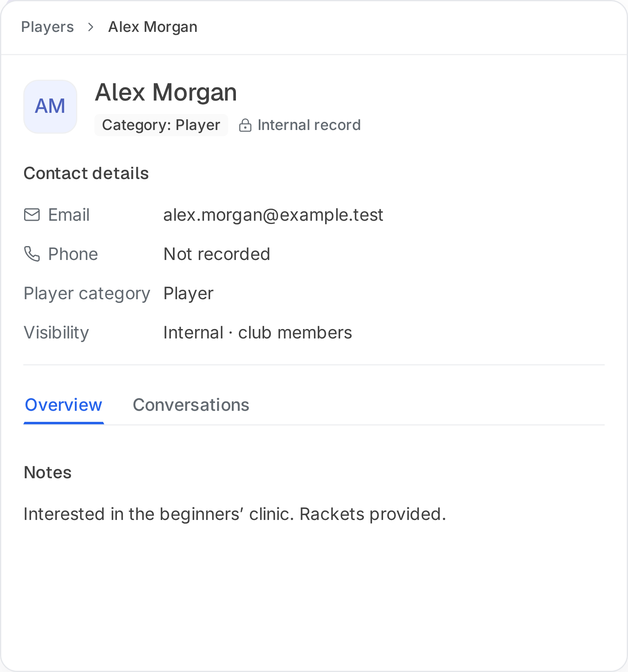This screenshot has width=628, height=672.
Task: Click the envelope icon next to Email
Action: click(32, 215)
